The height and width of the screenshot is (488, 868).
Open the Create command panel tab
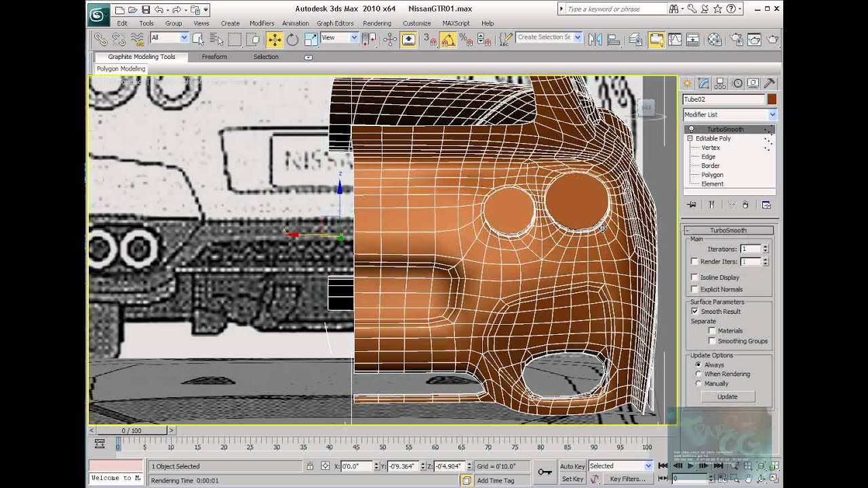pos(687,83)
